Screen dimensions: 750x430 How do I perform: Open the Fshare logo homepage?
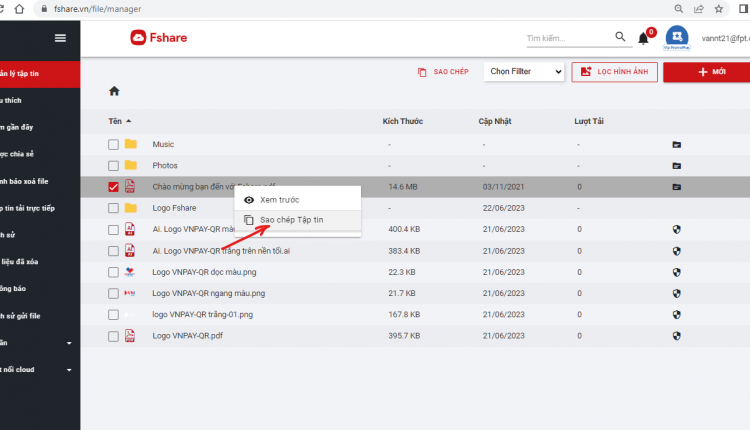click(158, 38)
